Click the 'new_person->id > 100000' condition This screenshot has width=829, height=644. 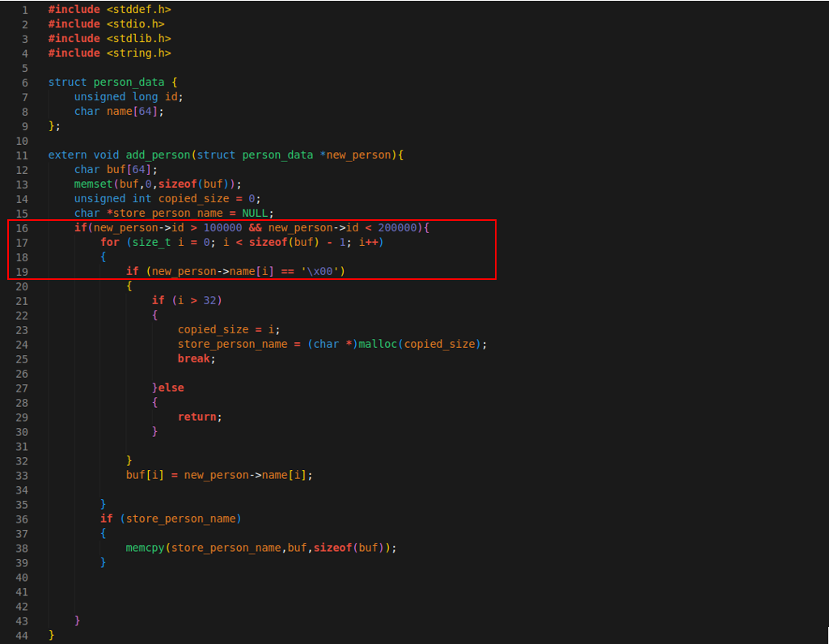[x=167, y=228]
